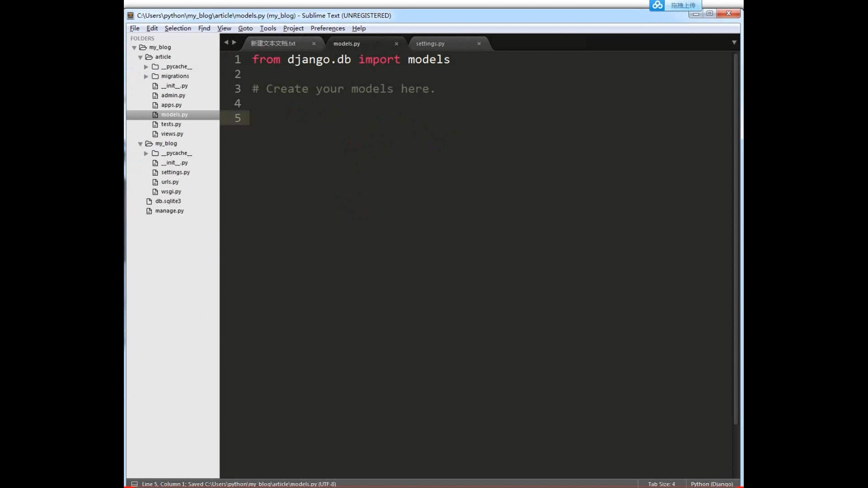Expand the migrations folder arrow
The image size is (868, 488).
click(146, 76)
